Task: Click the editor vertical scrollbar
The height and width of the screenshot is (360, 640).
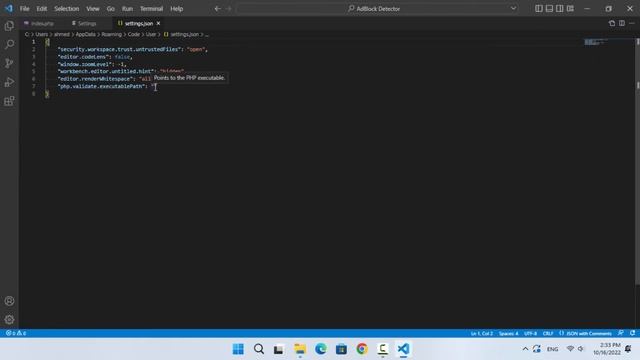Action: (x=638, y=163)
